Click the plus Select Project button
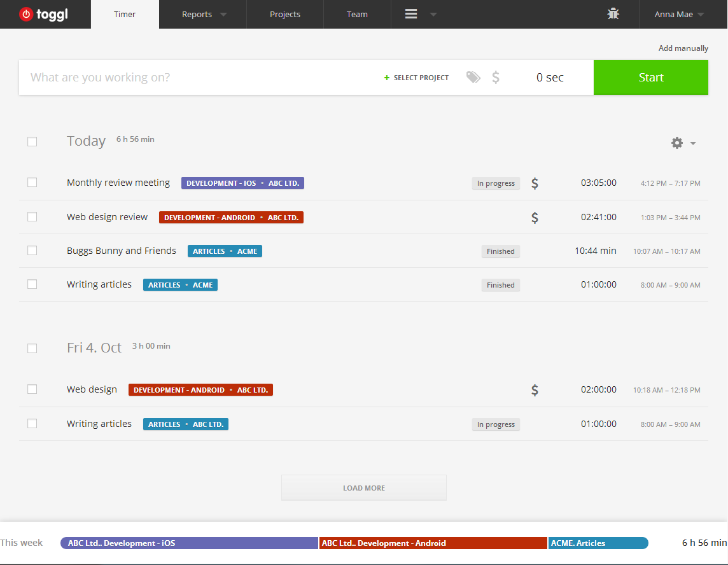This screenshot has height=565, width=728. pyautogui.click(x=416, y=78)
